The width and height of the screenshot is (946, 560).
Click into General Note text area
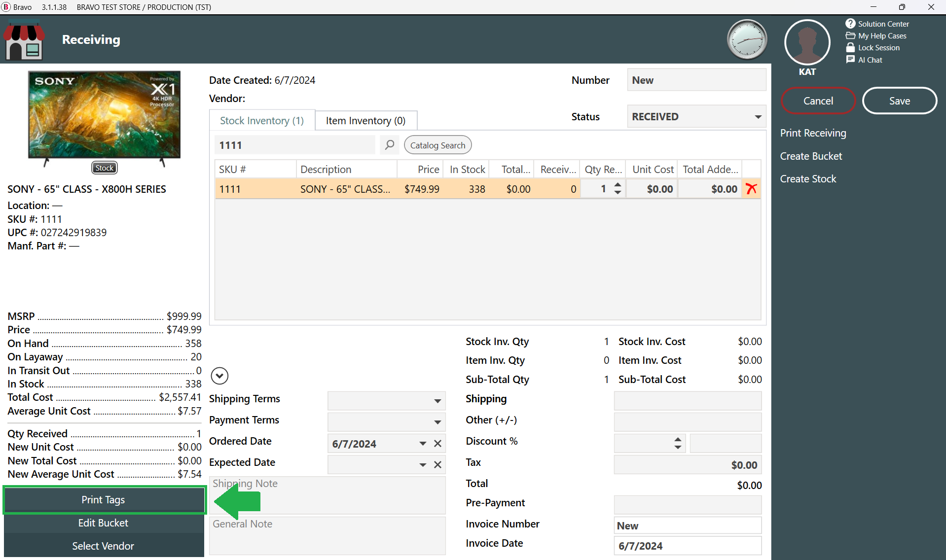point(327,536)
